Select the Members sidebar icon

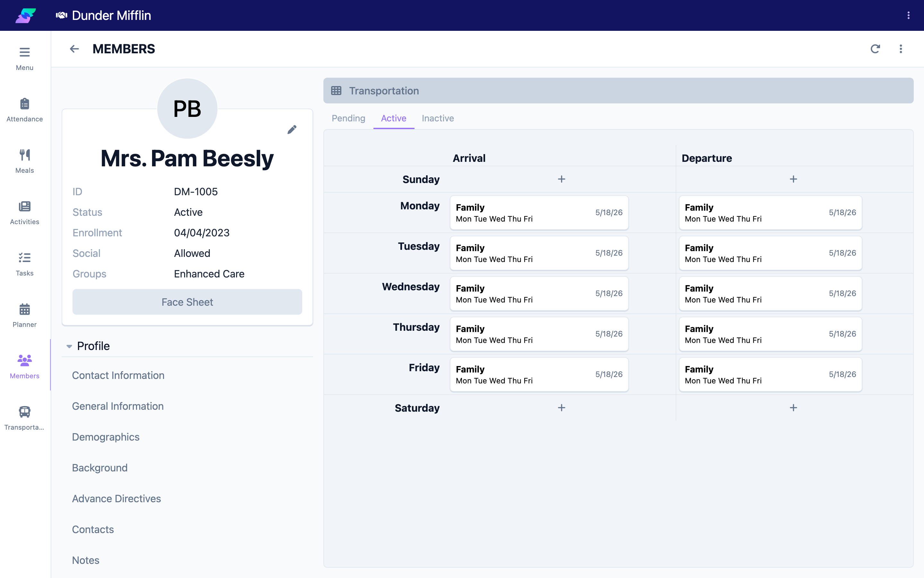[x=24, y=360]
